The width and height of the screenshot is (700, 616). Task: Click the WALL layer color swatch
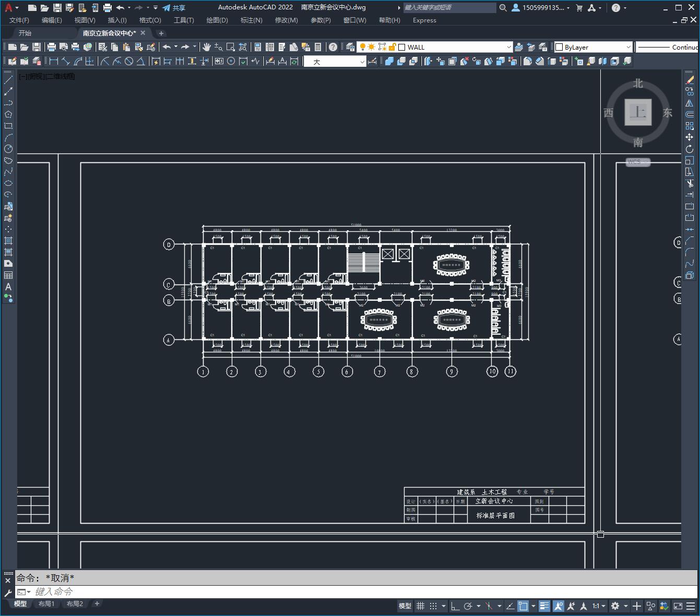pos(402,47)
